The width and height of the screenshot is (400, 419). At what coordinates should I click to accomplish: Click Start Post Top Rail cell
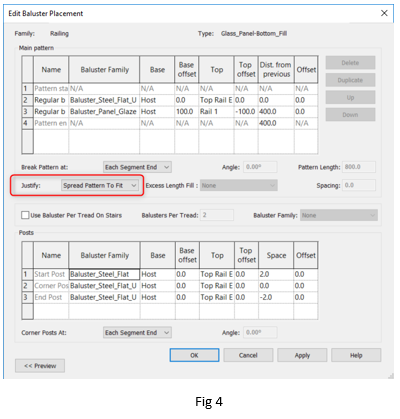(217, 274)
